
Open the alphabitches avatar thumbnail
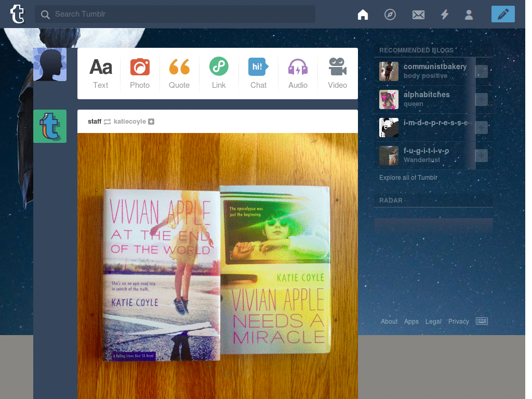(389, 99)
